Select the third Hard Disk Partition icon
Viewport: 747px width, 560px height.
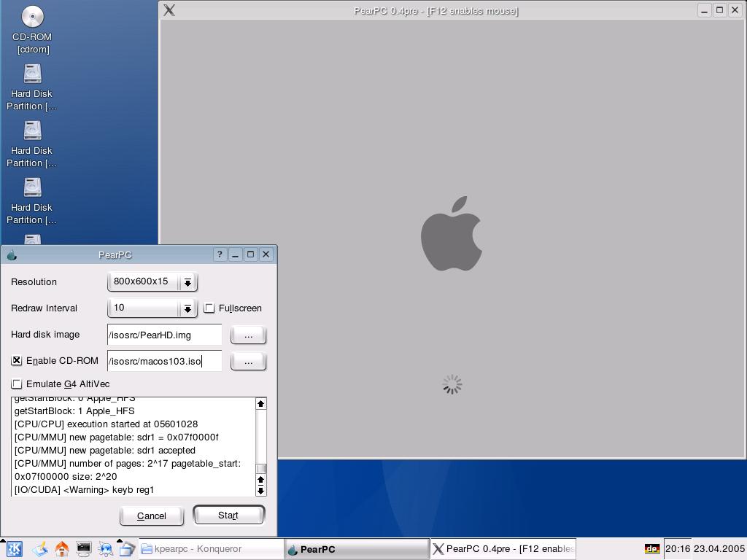[x=32, y=201]
